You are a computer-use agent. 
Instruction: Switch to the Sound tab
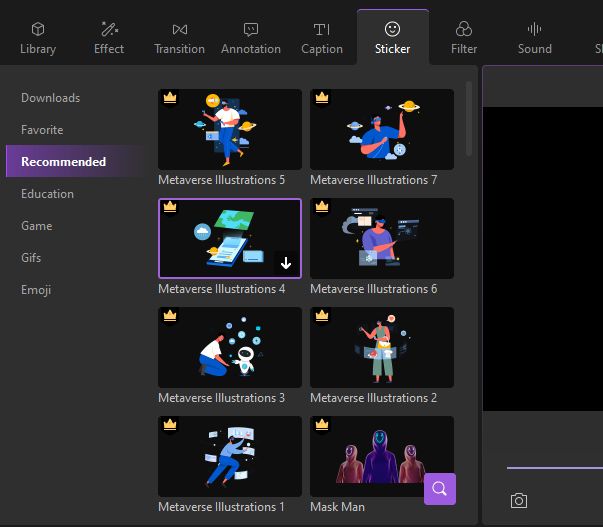(x=535, y=38)
